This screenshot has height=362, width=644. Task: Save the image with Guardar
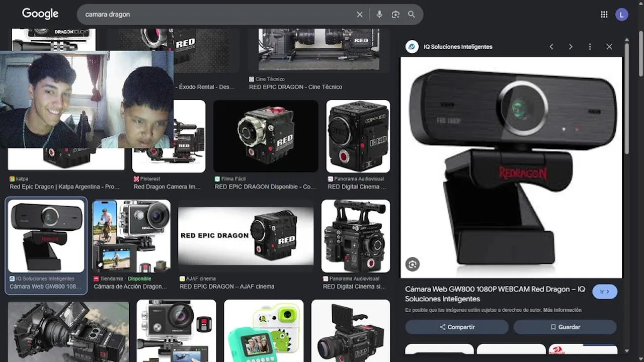coord(565,327)
